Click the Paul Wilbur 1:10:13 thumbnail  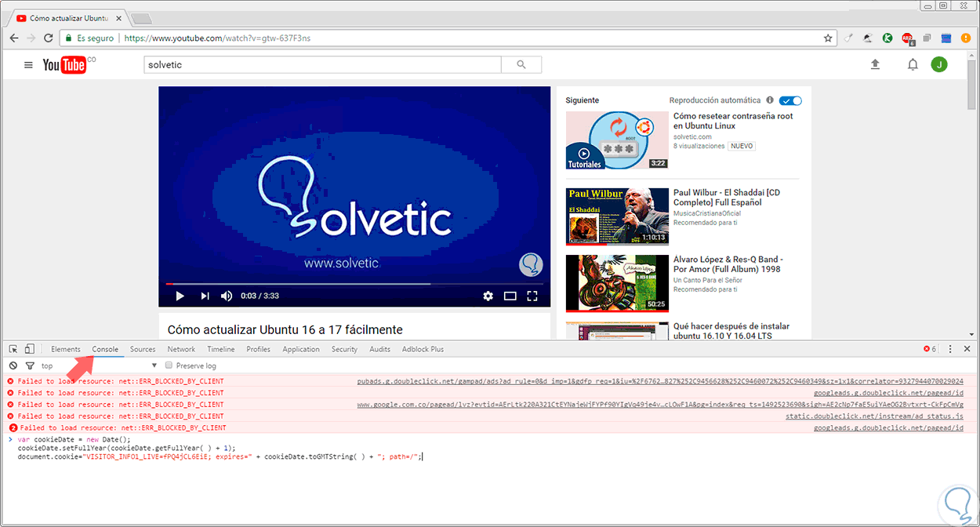pyautogui.click(x=617, y=216)
